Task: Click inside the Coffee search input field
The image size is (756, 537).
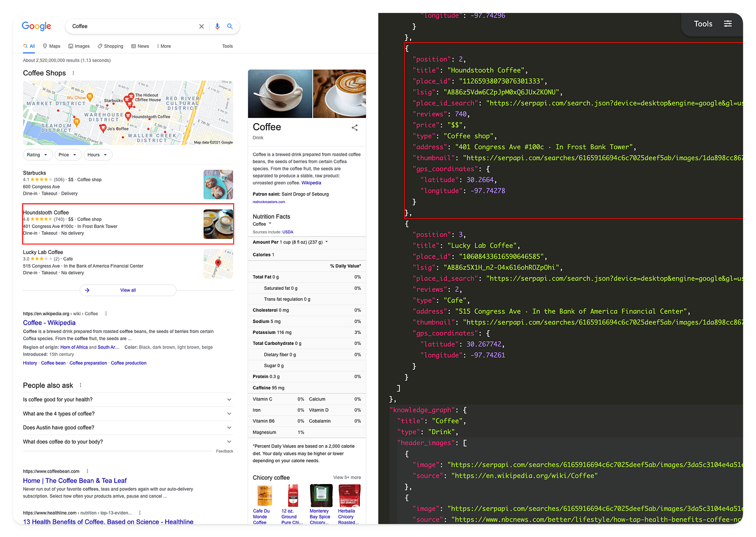Action: click(132, 26)
